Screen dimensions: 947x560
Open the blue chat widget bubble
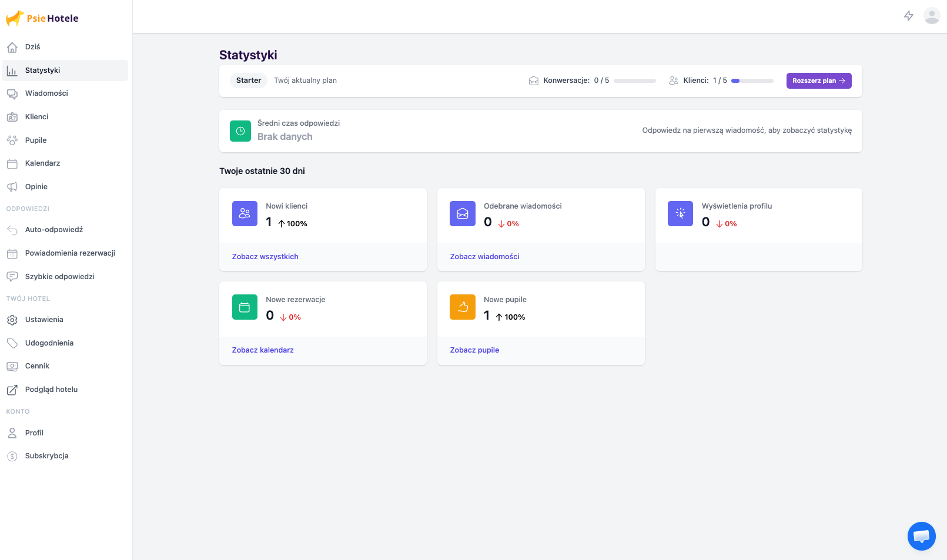click(921, 536)
